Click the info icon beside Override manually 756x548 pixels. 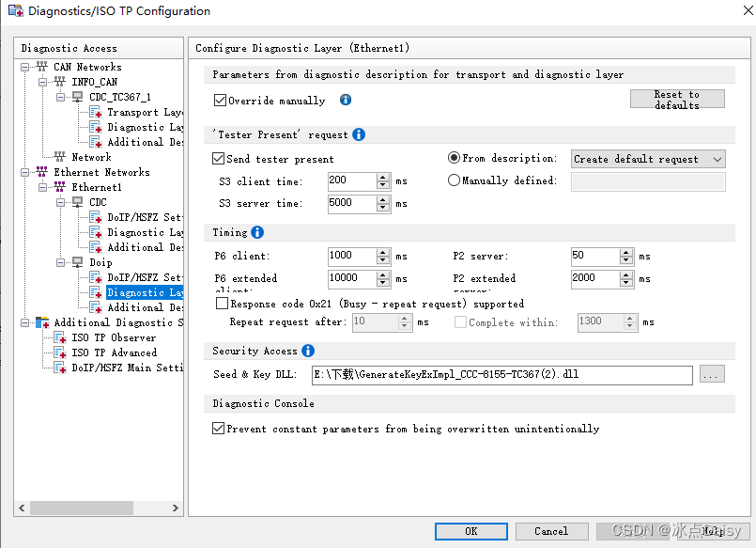coord(346,101)
